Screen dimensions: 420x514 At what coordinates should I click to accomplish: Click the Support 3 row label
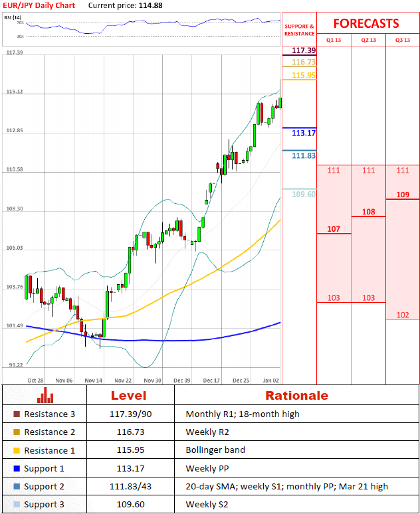click(44, 505)
